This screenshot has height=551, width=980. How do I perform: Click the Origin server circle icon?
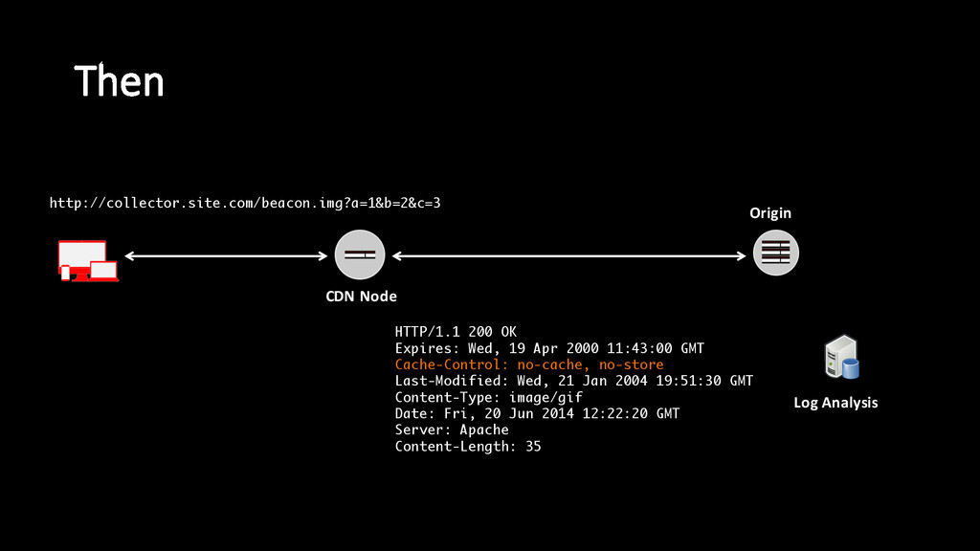[776, 253]
